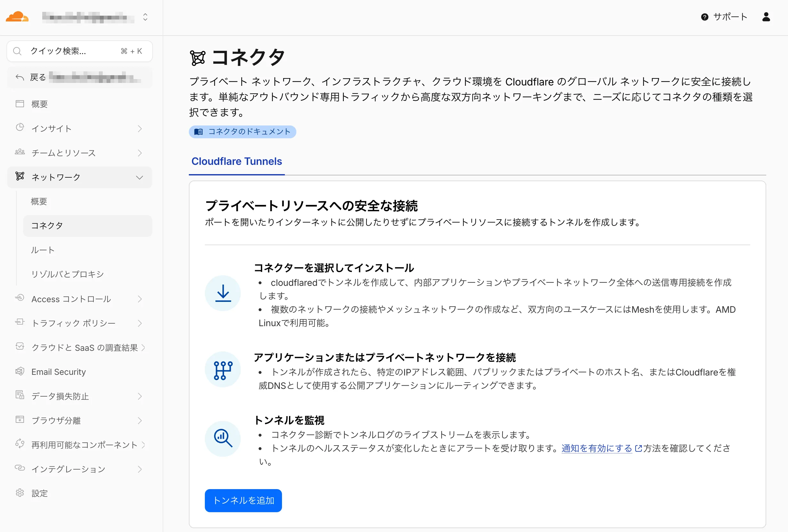Click the インサイト chart icon
The height and width of the screenshot is (532, 788).
(x=20, y=127)
